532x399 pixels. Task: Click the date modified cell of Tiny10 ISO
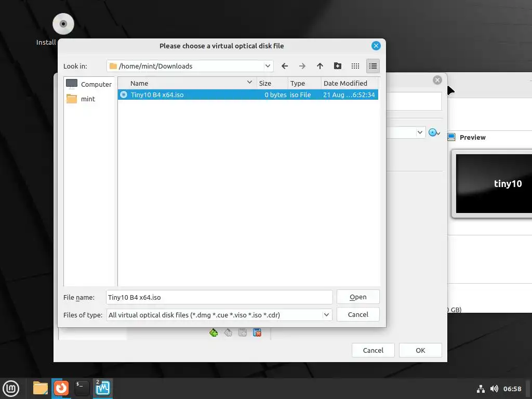pyautogui.click(x=349, y=95)
